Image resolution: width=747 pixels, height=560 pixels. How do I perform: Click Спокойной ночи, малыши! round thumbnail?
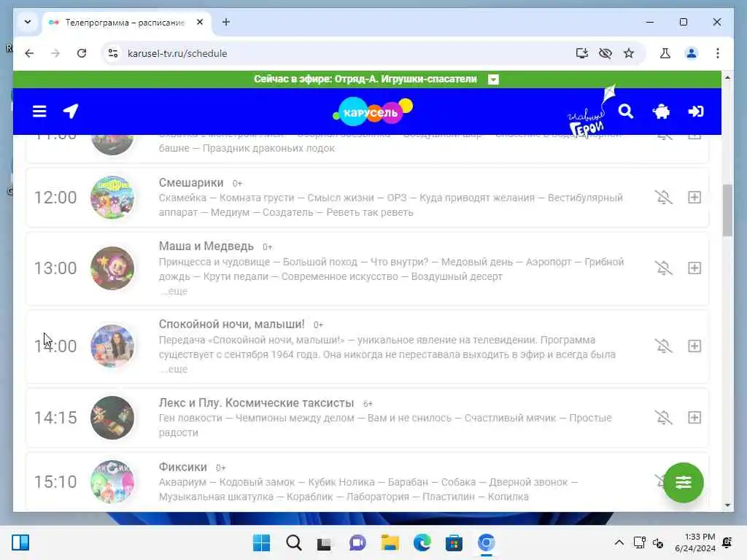(112, 346)
